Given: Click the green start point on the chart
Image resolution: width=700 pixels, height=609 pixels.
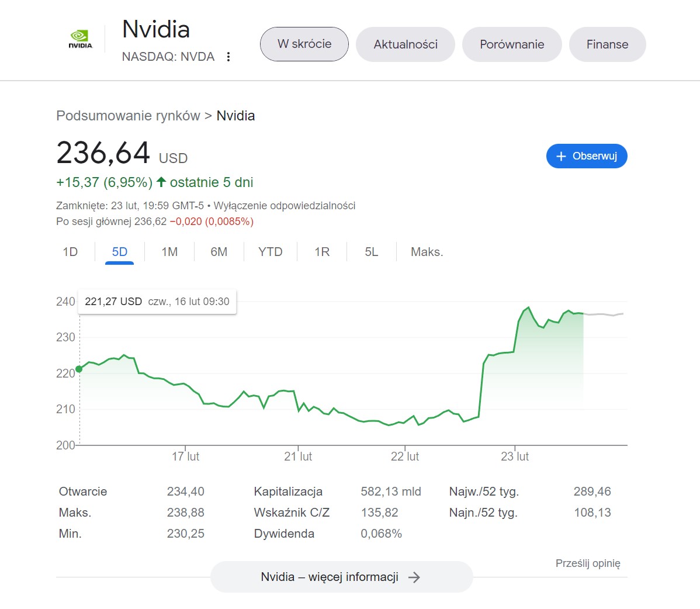Looking at the screenshot, I should pos(79,369).
